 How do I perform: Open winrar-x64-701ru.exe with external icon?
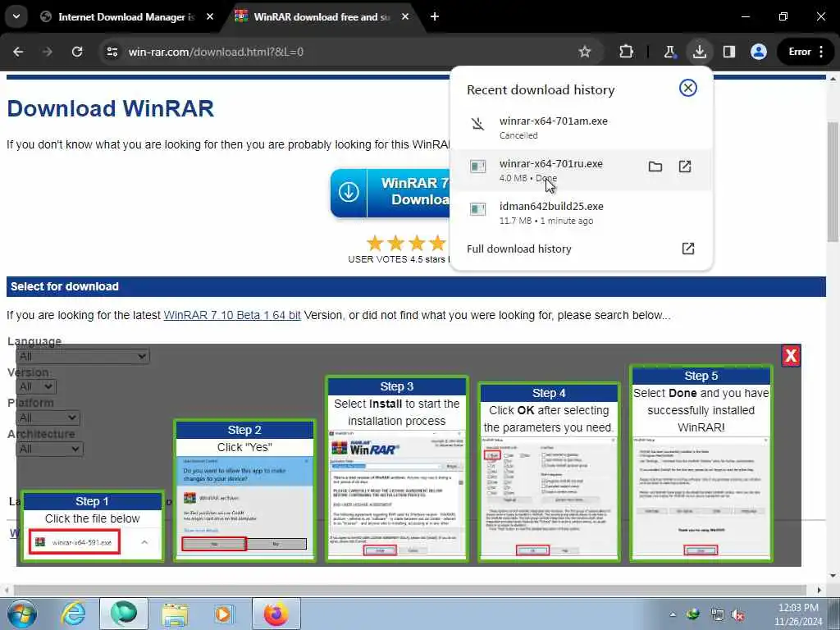tap(685, 167)
